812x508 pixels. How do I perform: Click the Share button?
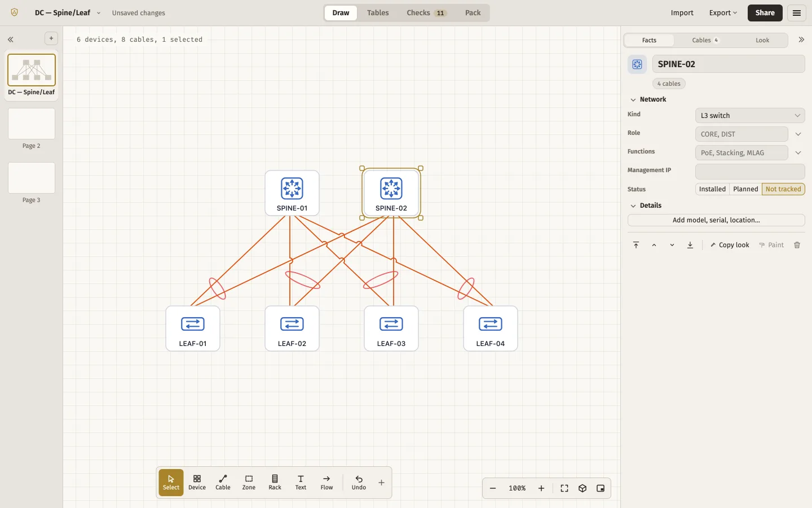[765, 13]
